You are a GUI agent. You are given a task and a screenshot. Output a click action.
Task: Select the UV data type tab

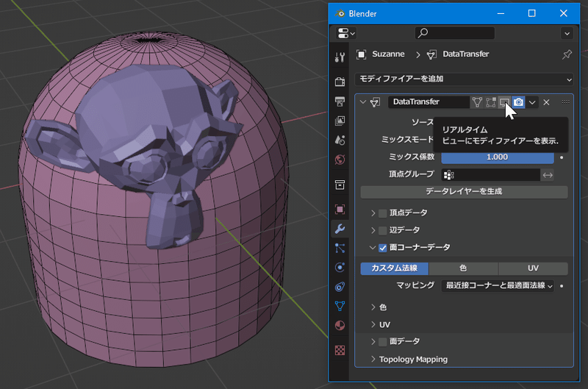tap(533, 268)
